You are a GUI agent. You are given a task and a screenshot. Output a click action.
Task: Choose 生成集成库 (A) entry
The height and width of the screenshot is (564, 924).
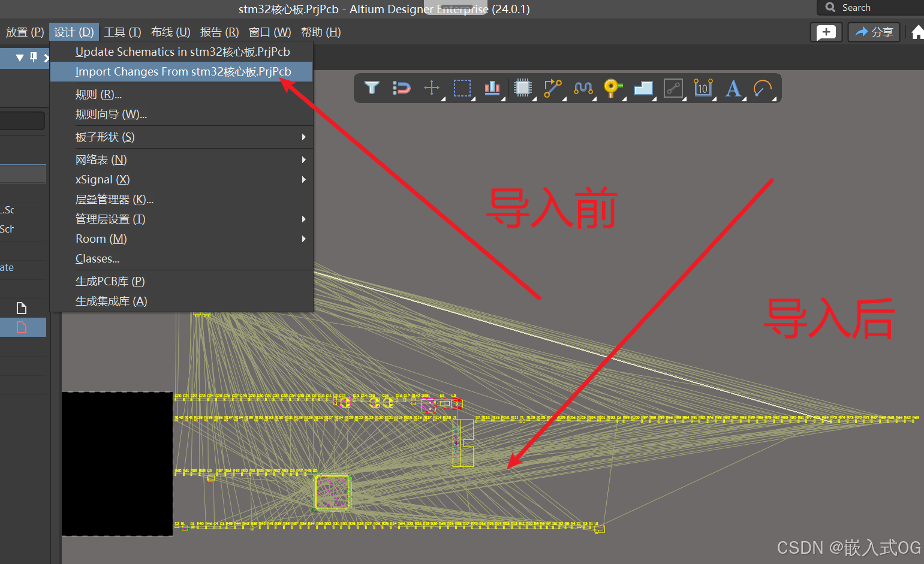click(x=182, y=301)
